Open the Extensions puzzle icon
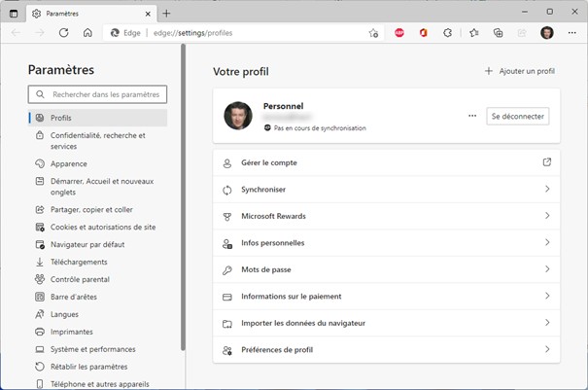Screen dimensions: 588x390 click(448, 32)
